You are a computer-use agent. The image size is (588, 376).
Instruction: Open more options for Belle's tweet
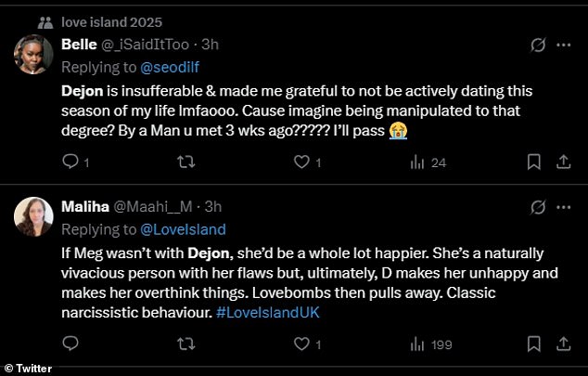(x=563, y=45)
